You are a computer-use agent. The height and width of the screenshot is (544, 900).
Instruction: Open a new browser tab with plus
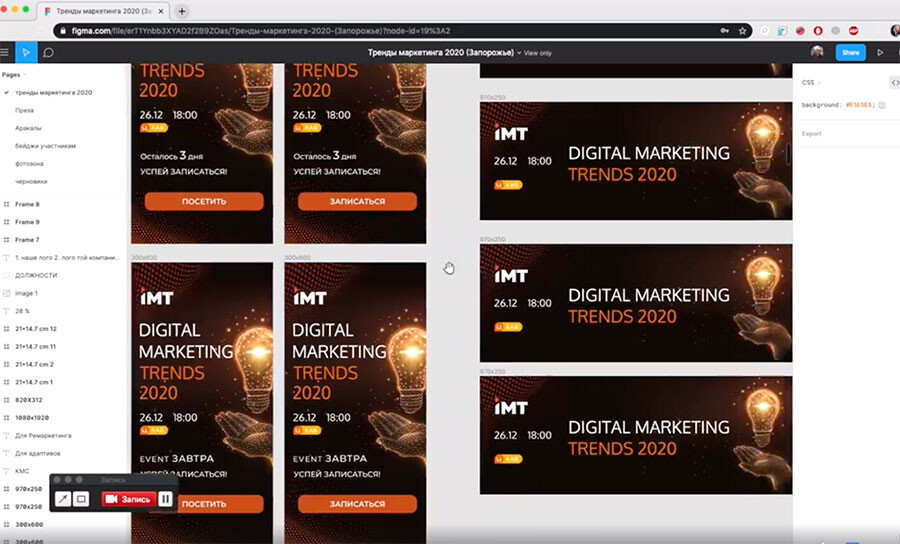click(182, 11)
